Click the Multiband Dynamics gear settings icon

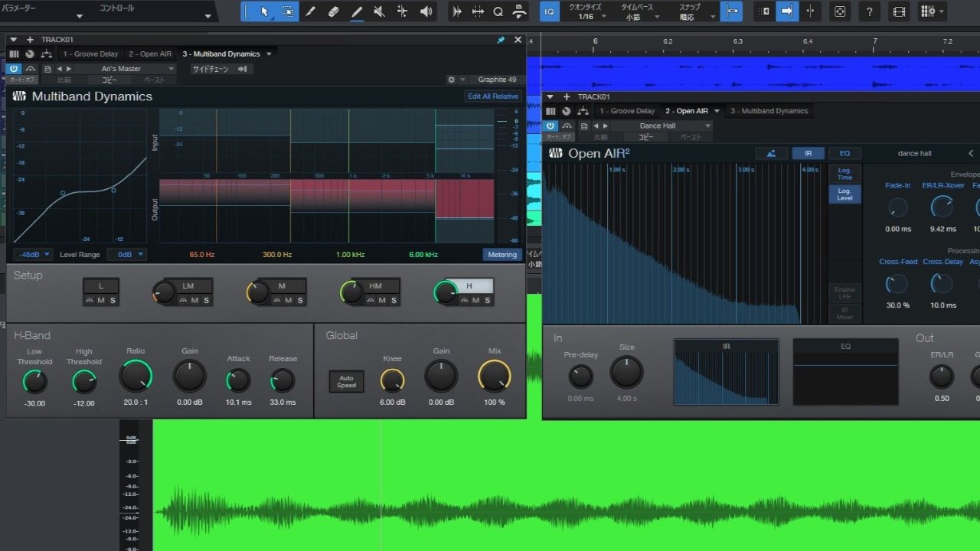[452, 80]
